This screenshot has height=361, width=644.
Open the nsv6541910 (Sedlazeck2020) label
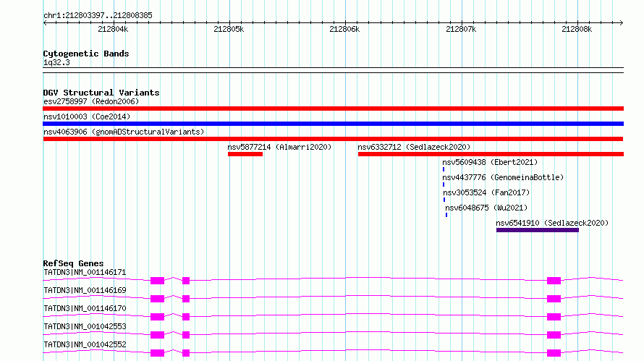552,223
